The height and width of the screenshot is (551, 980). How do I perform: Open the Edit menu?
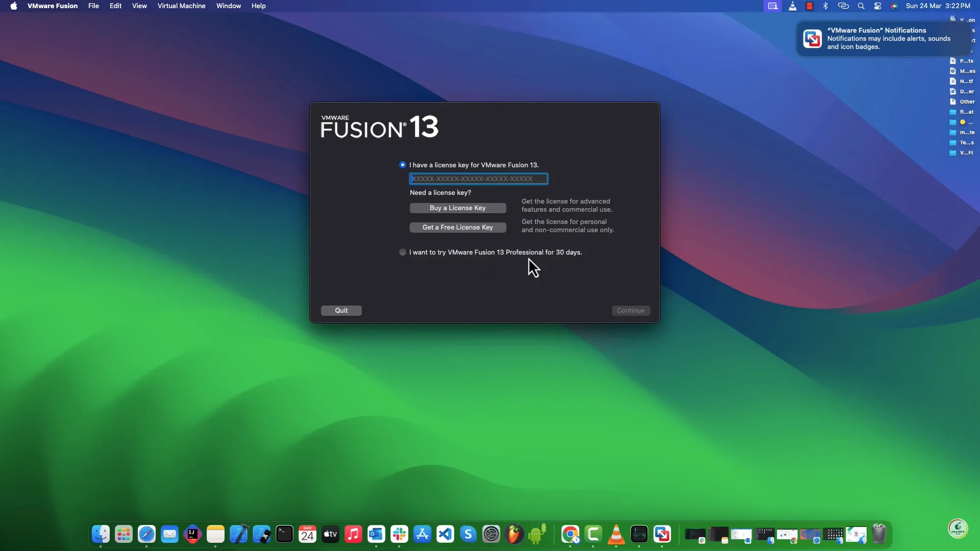115,6
